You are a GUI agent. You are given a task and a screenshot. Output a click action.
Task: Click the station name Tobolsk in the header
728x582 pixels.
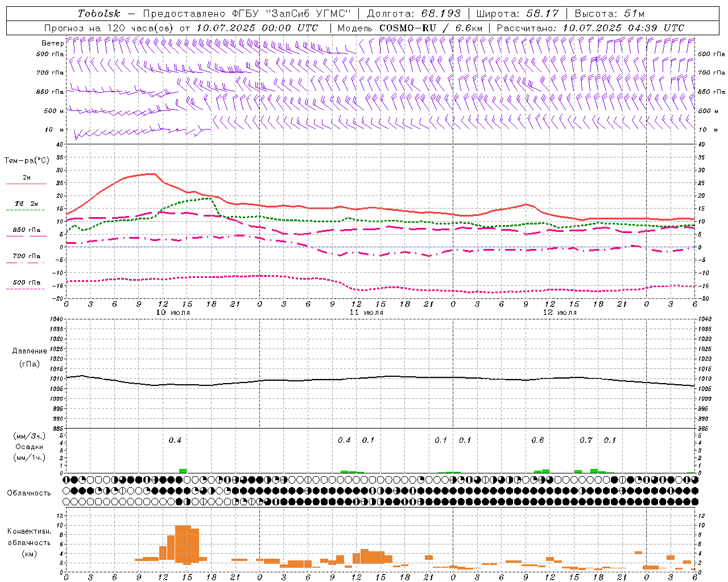point(99,14)
